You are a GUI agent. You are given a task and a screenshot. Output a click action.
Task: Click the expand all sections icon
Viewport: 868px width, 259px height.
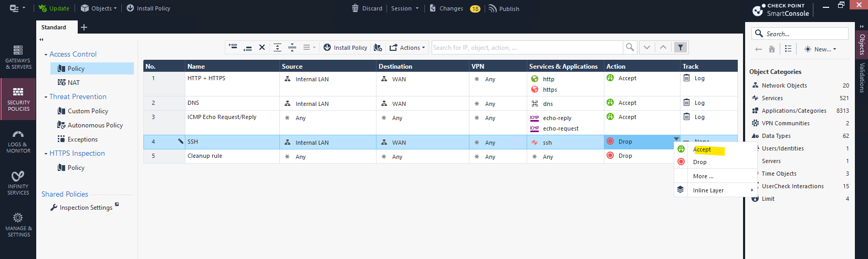(x=277, y=47)
